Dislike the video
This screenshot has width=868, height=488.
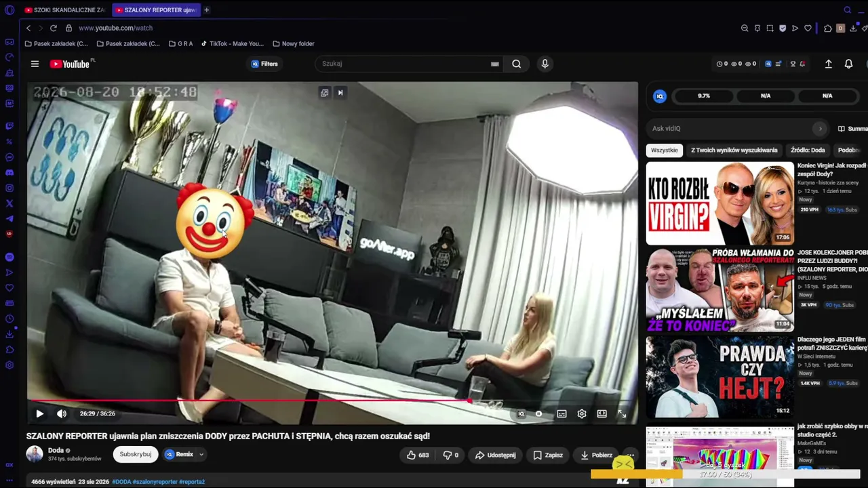[x=450, y=455]
